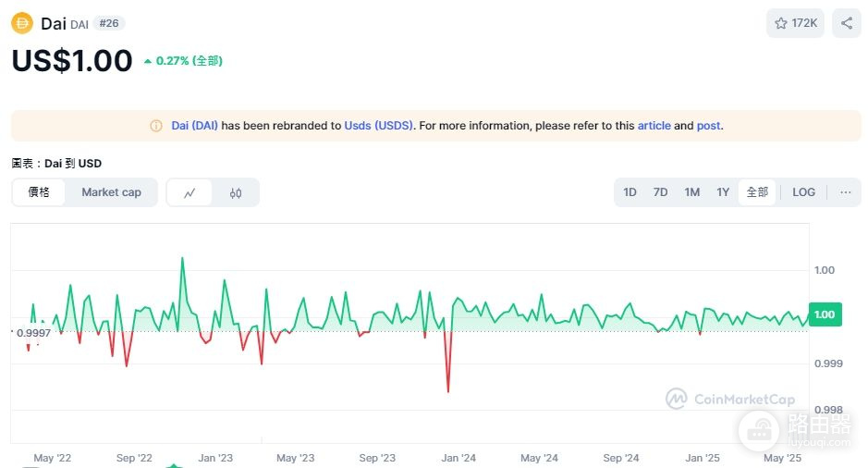
Task: Click the info icon in rebrand notice
Action: [156, 126]
